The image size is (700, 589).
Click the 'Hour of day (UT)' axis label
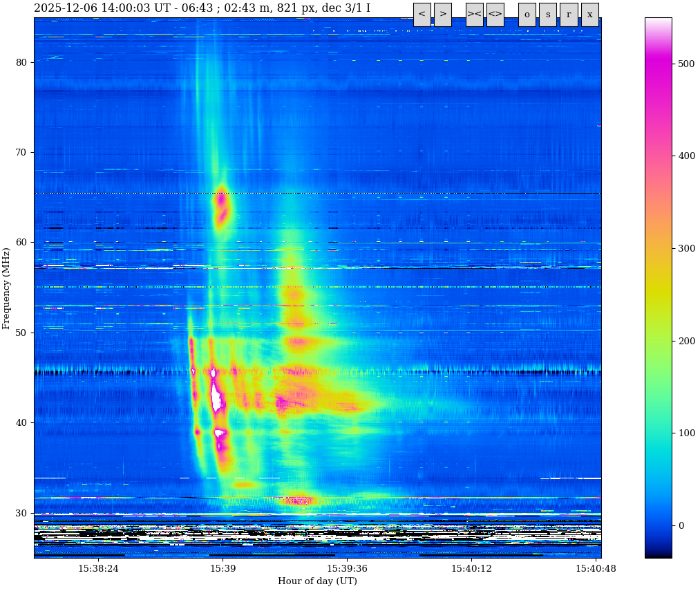317,581
